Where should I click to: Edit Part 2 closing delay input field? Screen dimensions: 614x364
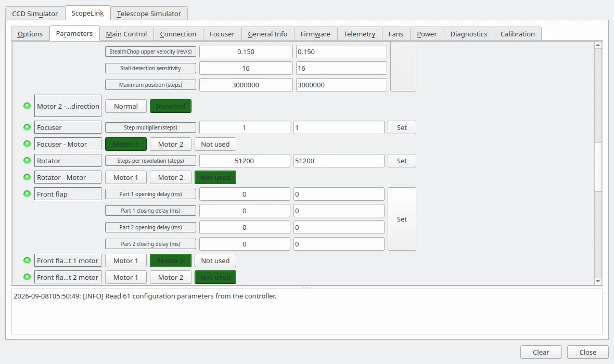[x=339, y=244]
